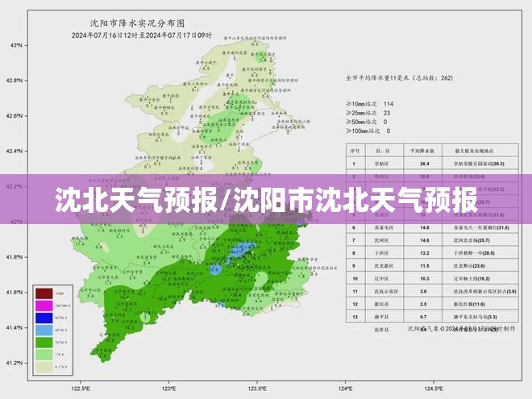Image resolution: width=532 pixels, height=399 pixels.
Task: Click the map title 沈阳市降水实况分布图
Action: [137, 23]
